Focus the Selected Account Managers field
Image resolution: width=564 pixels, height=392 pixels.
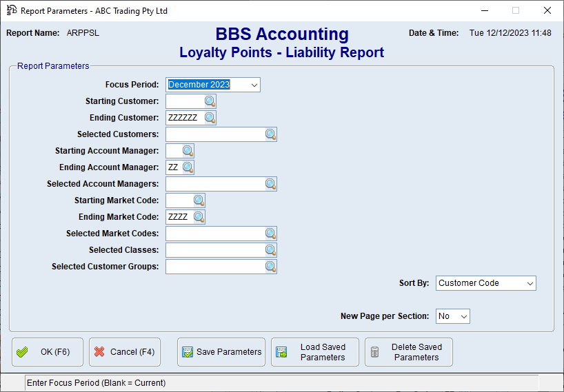click(215, 184)
